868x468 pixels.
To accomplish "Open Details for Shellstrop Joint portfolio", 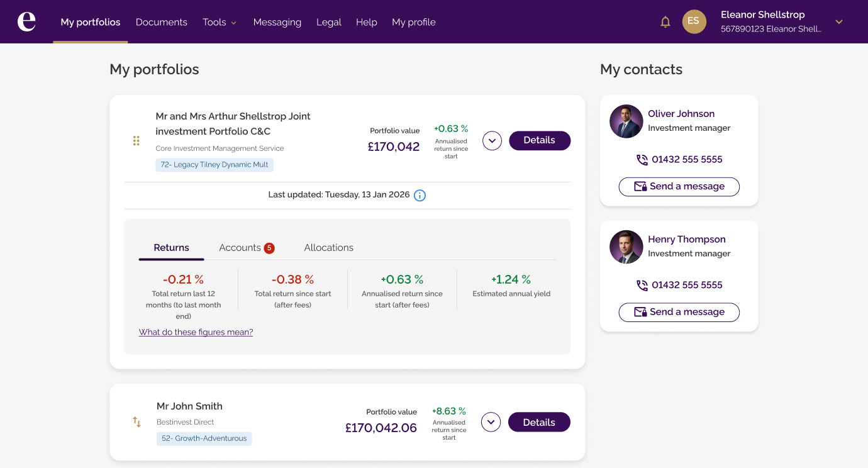I will tap(539, 140).
